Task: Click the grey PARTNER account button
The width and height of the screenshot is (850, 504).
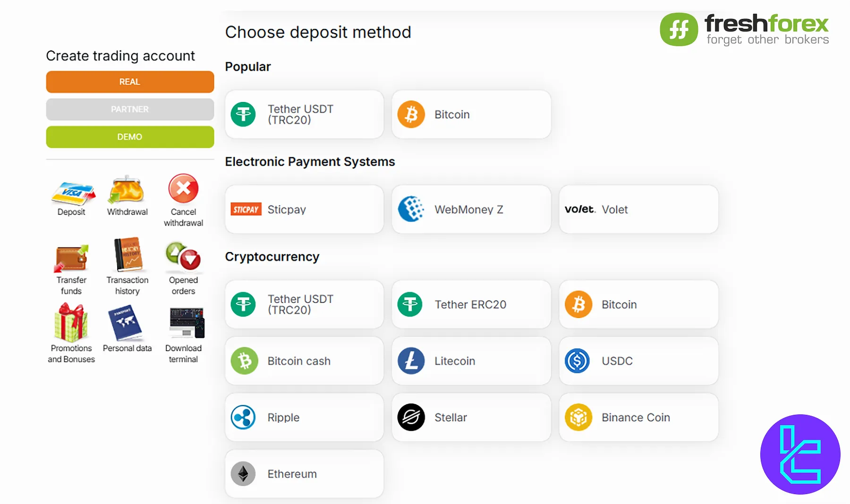Action: point(130,109)
